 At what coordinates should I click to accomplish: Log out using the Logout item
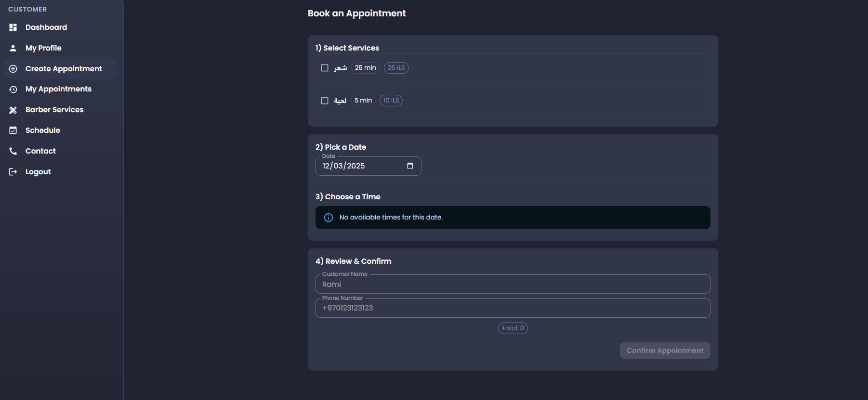[x=60, y=172]
